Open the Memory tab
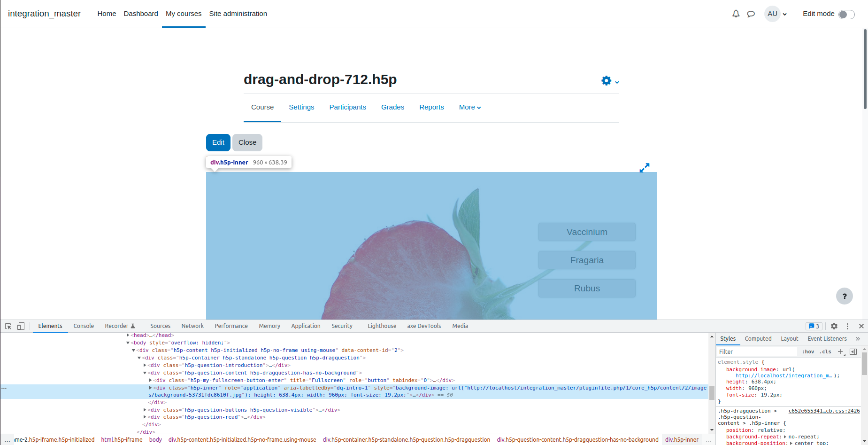This screenshot has height=445, width=868. coord(269,326)
